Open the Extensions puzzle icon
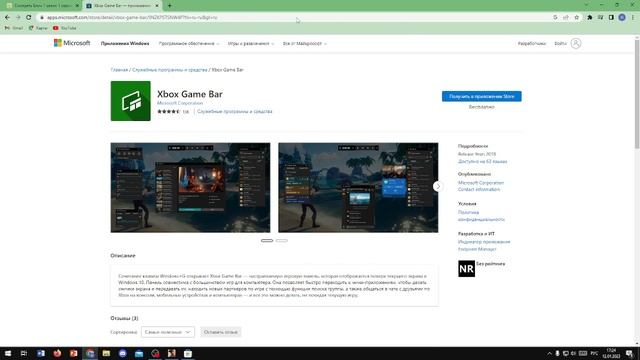This screenshot has width=640, height=360. pyautogui.click(x=590, y=18)
